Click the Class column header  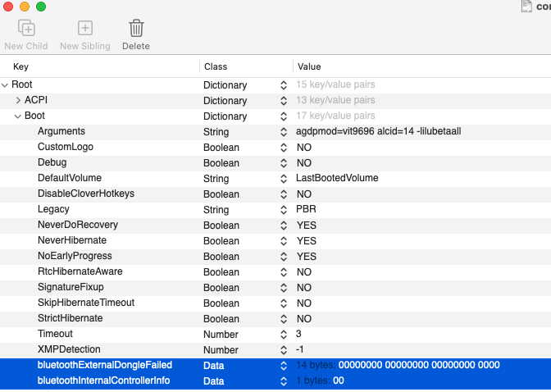pos(216,66)
